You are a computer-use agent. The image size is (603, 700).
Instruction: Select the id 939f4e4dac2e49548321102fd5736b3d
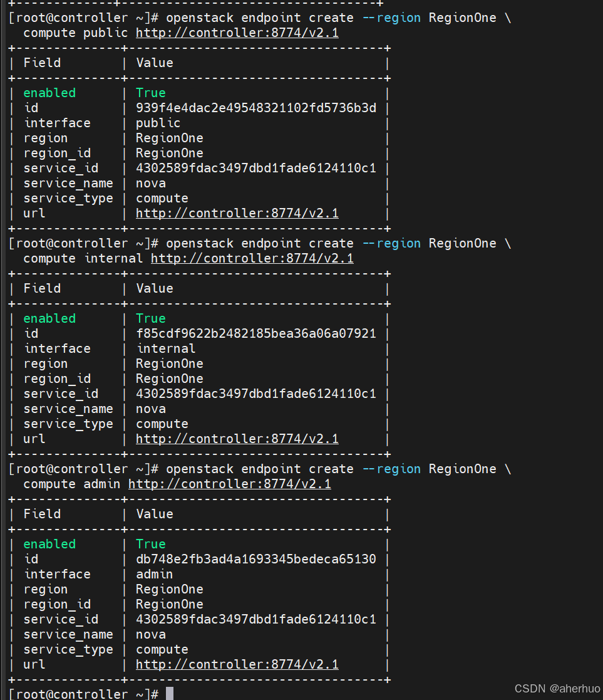click(256, 108)
